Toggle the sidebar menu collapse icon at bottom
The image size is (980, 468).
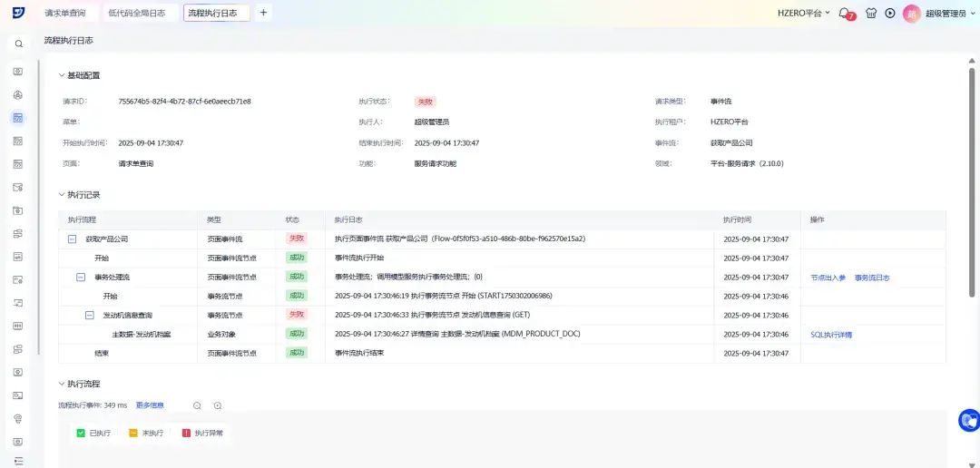[18, 461]
